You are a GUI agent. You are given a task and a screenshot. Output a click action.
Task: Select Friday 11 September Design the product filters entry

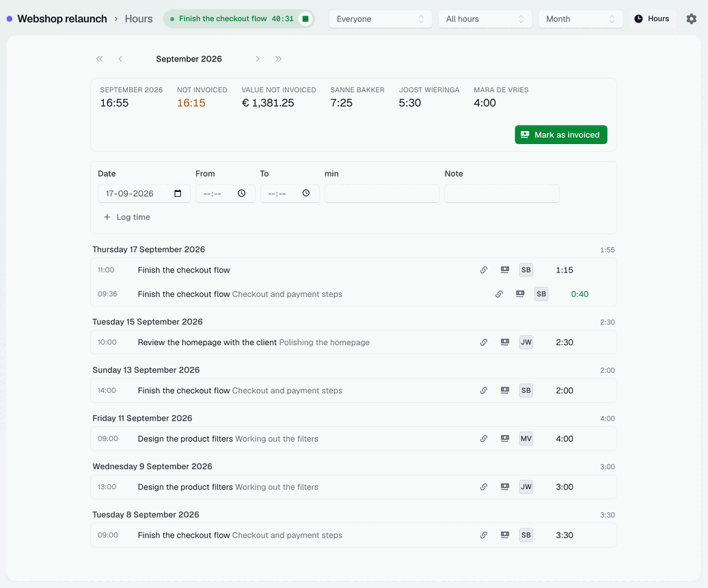[x=353, y=438]
